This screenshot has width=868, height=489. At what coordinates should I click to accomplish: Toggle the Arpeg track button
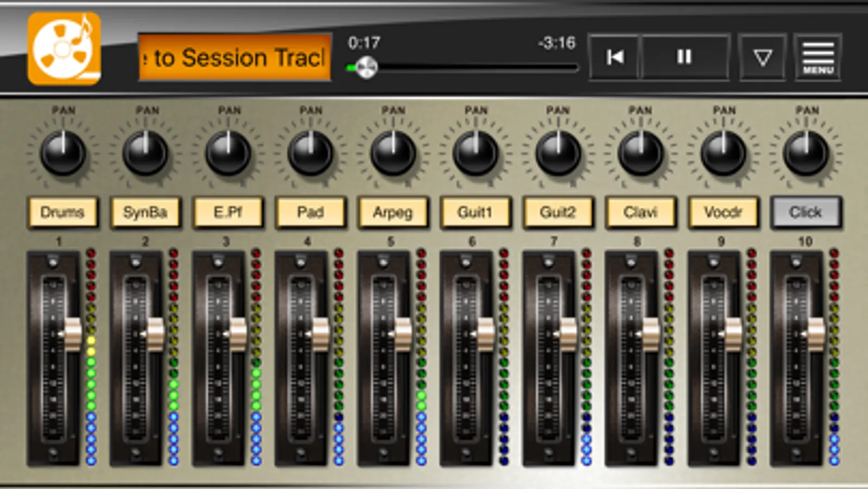[393, 212]
